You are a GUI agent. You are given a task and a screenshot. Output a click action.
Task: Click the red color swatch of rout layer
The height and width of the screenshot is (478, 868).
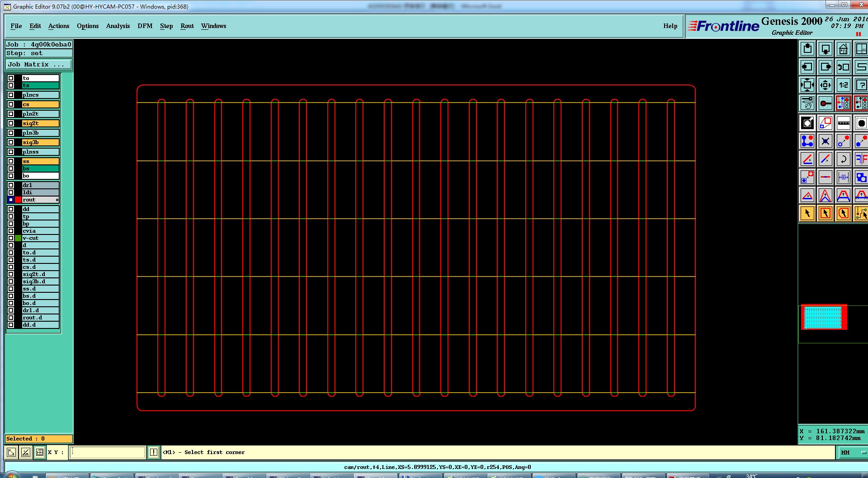(18, 200)
